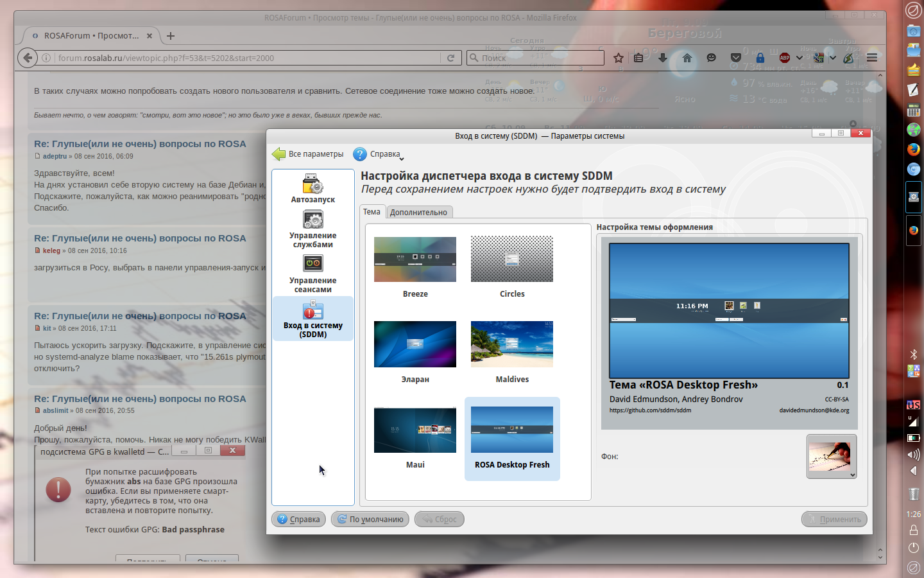The image size is (924, 578).
Task: Reload the forum page
Action: (x=451, y=58)
